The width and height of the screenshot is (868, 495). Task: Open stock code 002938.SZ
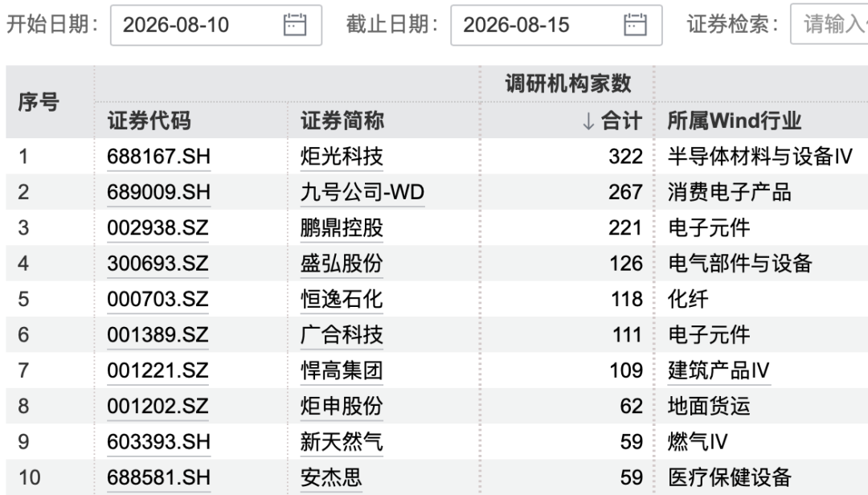(158, 228)
